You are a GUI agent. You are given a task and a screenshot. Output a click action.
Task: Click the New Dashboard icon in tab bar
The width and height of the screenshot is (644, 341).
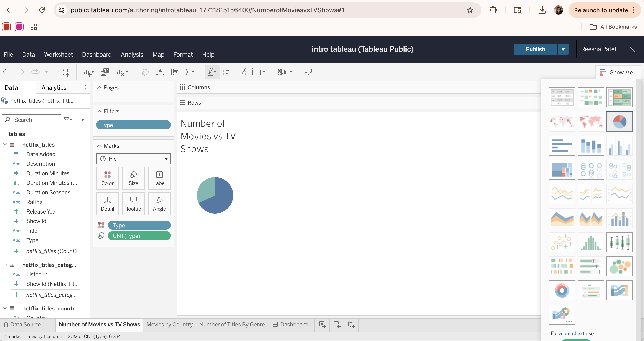337,325
